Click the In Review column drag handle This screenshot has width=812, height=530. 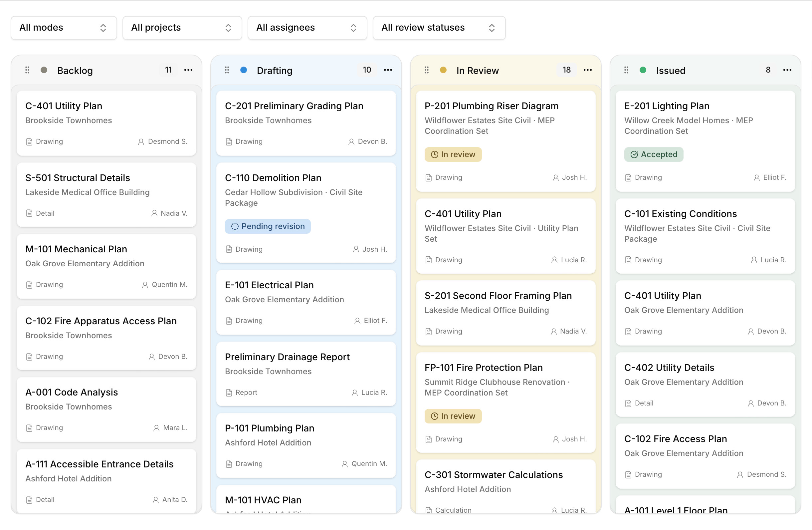(427, 70)
